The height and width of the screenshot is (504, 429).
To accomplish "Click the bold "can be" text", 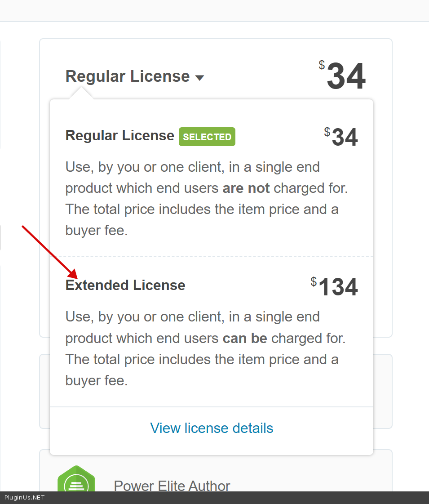I will tap(245, 338).
